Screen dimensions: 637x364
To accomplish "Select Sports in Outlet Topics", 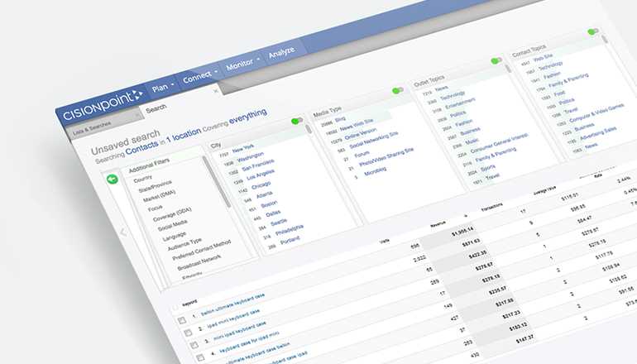I will coord(488,168).
